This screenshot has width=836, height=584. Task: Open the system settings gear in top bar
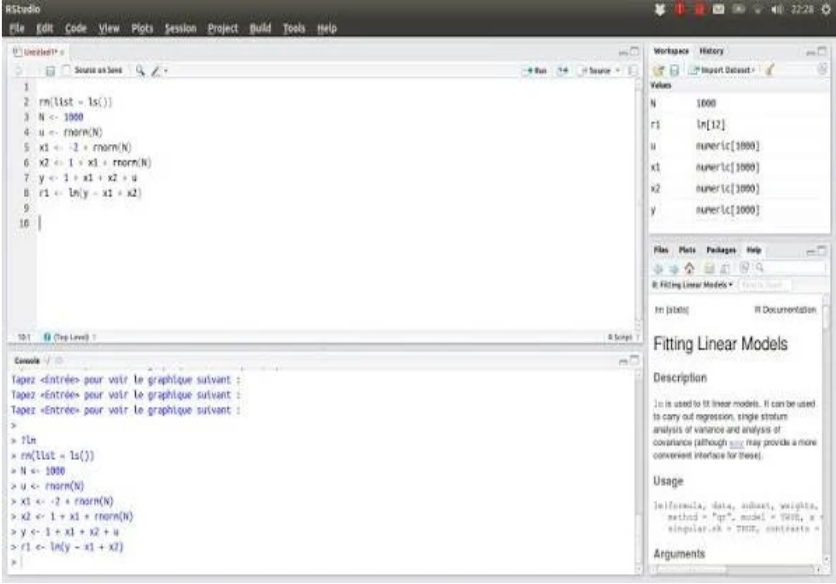826,10
